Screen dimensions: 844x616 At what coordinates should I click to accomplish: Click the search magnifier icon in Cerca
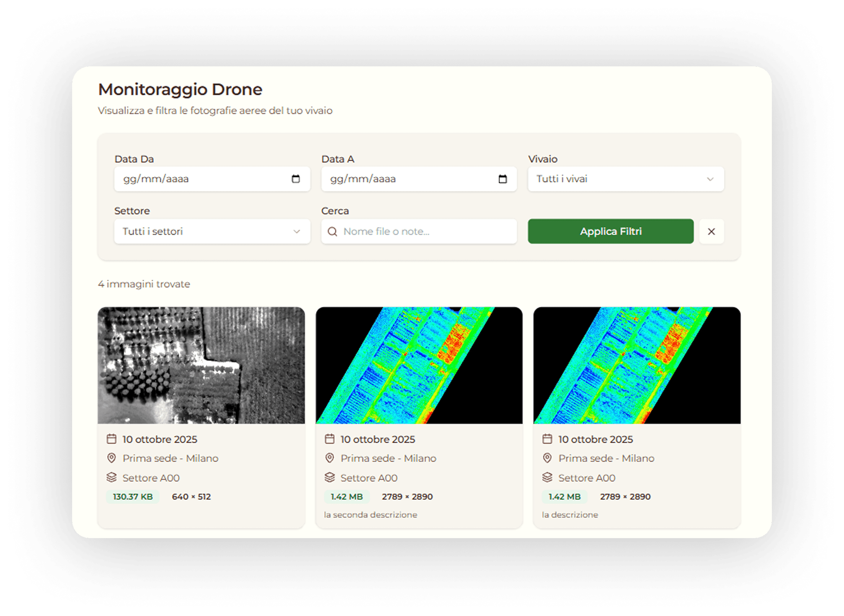click(332, 232)
